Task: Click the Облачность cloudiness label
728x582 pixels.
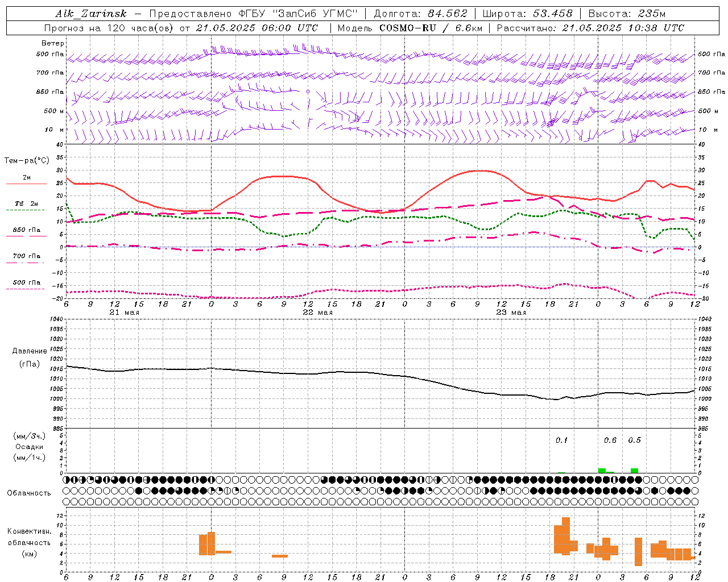Action: pyautogui.click(x=29, y=493)
